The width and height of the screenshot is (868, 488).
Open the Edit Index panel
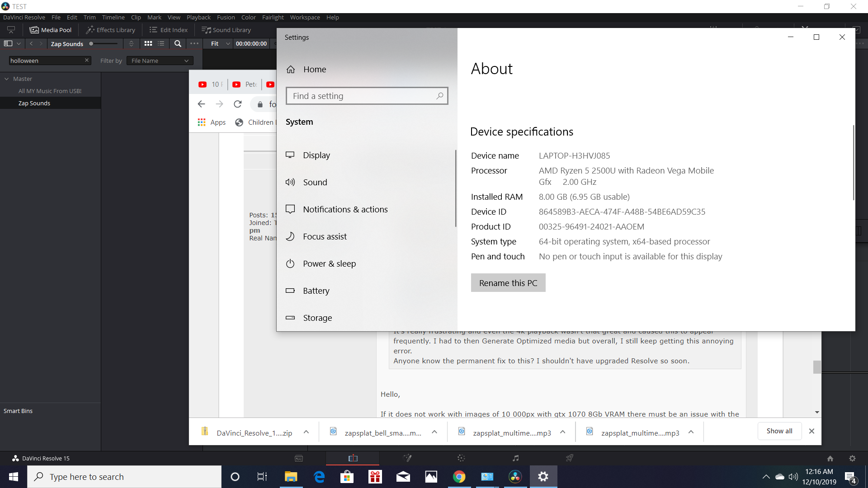[168, 30]
